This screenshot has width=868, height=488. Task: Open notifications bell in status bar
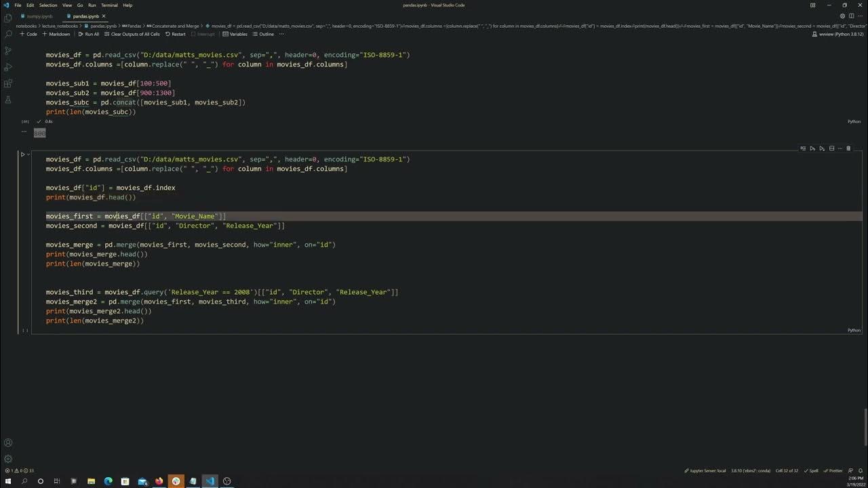coord(862,470)
